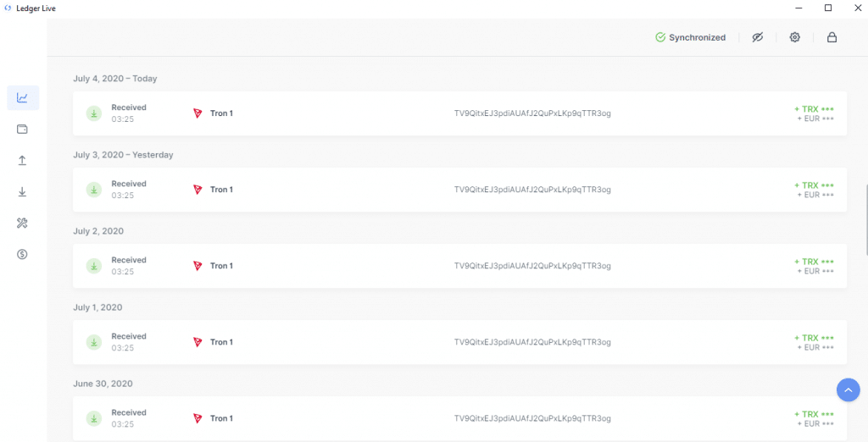
Task: Minimize the Ledger Live window
Action: pyautogui.click(x=799, y=8)
